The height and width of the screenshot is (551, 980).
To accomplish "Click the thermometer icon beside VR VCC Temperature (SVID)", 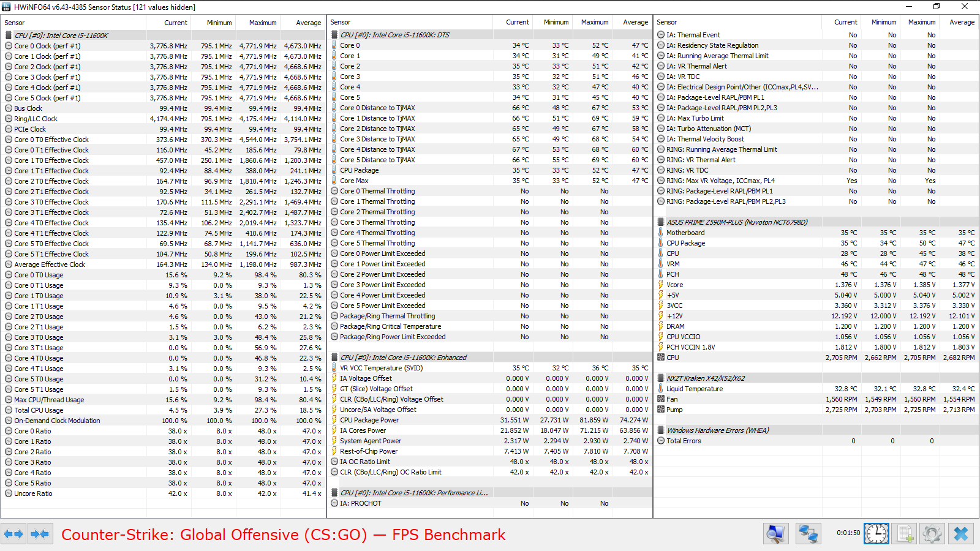I will tap(334, 368).
